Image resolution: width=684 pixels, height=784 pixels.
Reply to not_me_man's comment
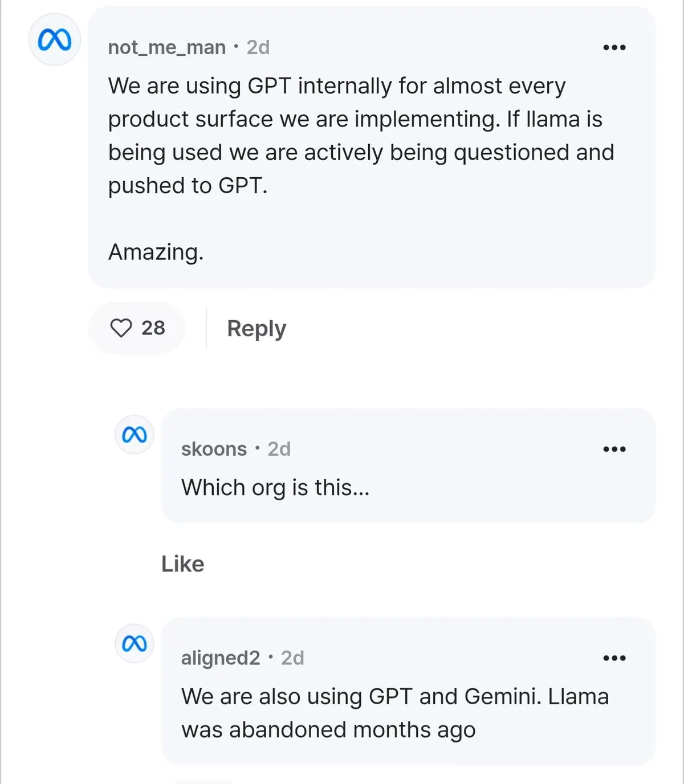point(256,329)
